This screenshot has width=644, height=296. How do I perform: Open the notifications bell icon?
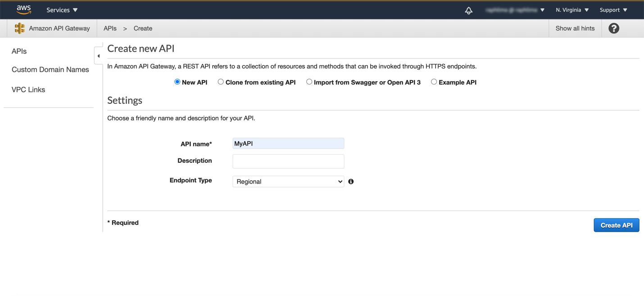(x=468, y=10)
